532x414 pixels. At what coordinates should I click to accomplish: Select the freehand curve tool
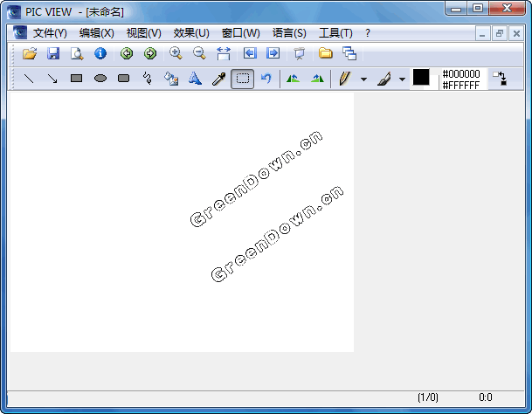148,79
